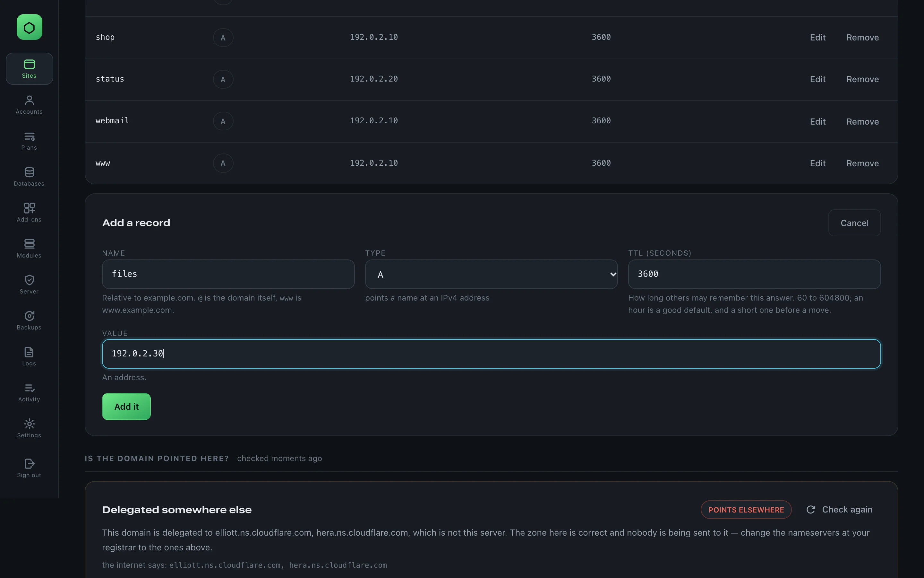Remove the www record
The width and height of the screenshot is (924, 578).
862,163
